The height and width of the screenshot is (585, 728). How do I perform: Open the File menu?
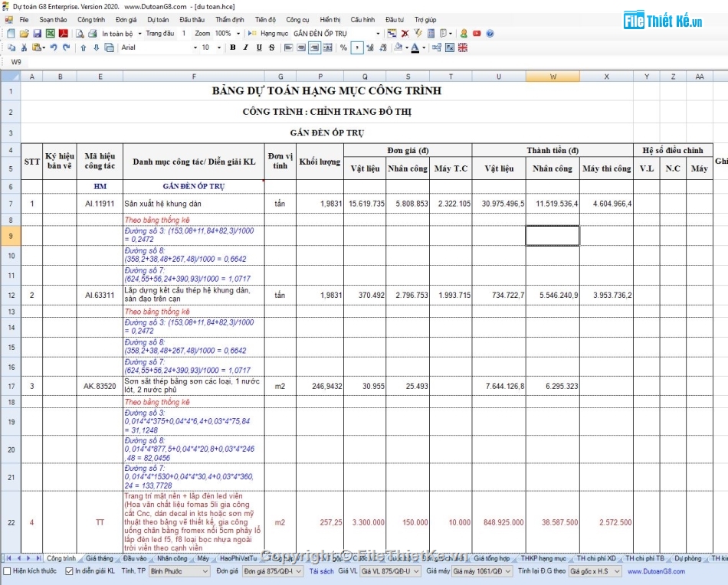pyautogui.click(x=25, y=19)
